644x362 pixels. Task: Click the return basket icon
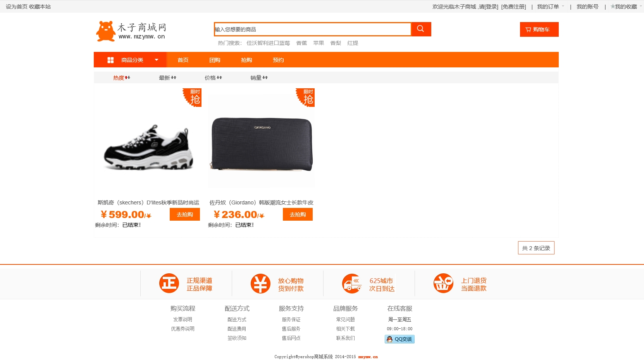click(x=443, y=283)
